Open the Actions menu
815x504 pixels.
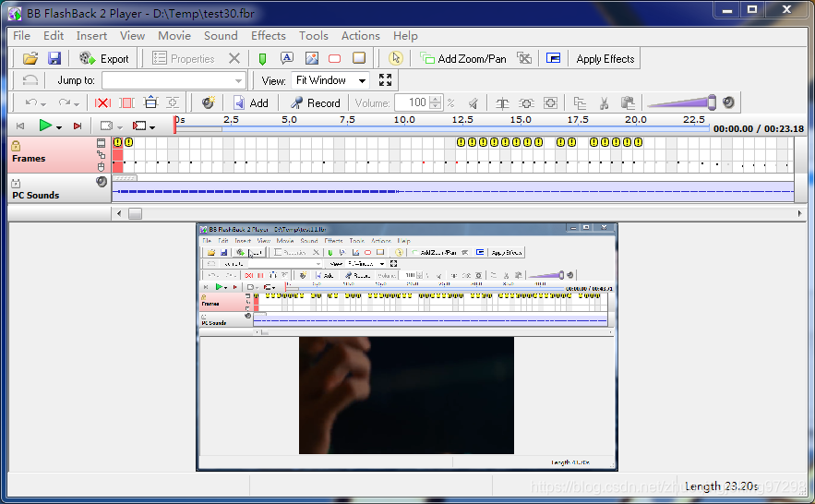(x=361, y=36)
